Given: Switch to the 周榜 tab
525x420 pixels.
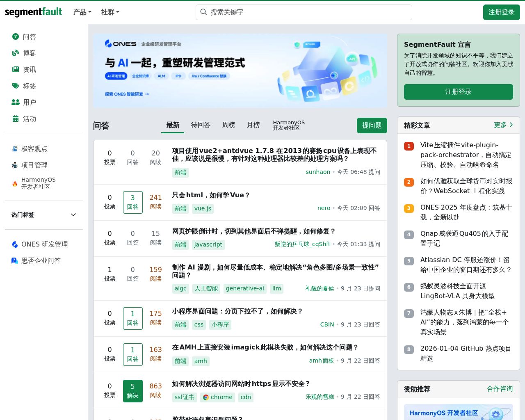Looking at the screenshot, I should [228, 125].
